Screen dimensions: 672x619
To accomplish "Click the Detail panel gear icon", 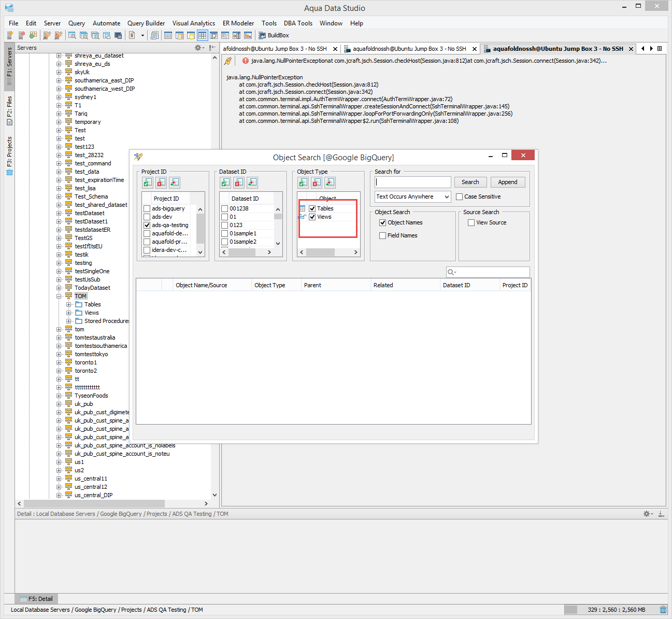I will coord(648,514).
